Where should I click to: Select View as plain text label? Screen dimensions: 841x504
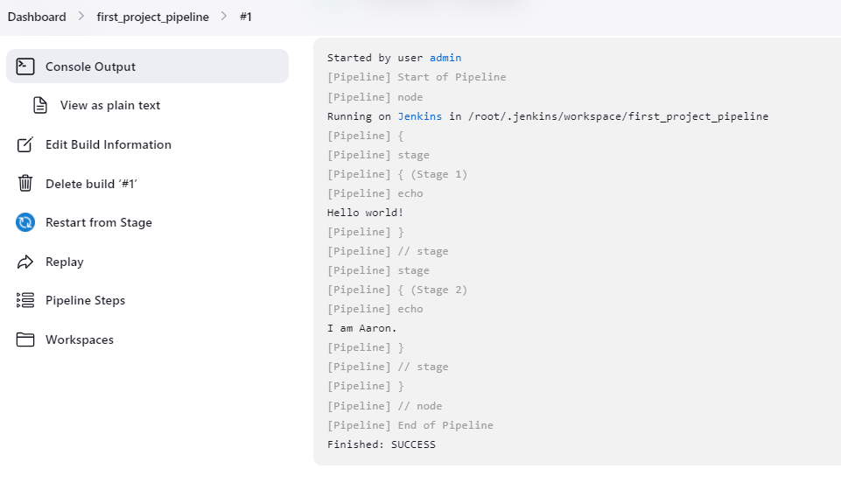pyautogui.click(x=110, y=105)
